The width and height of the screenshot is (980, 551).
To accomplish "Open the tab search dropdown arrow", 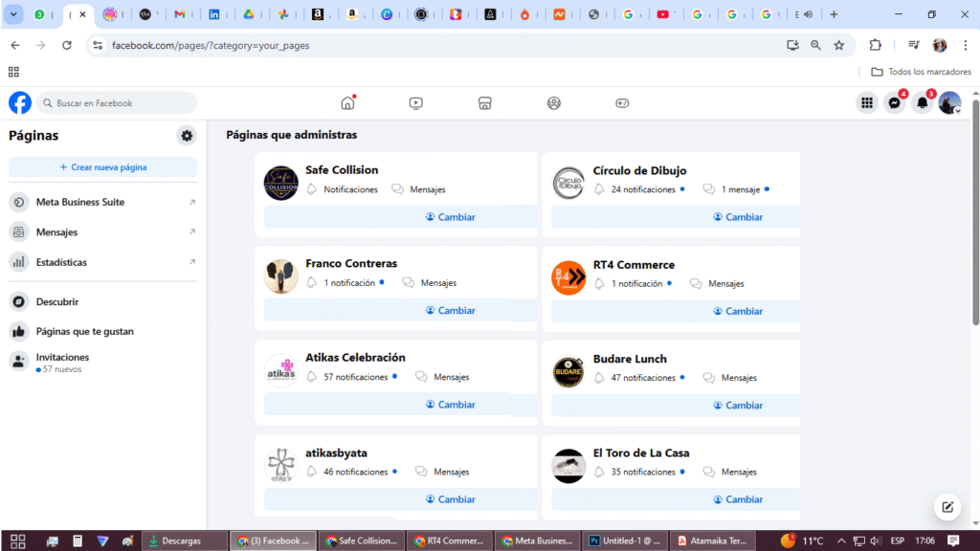I will click(13, 14).
